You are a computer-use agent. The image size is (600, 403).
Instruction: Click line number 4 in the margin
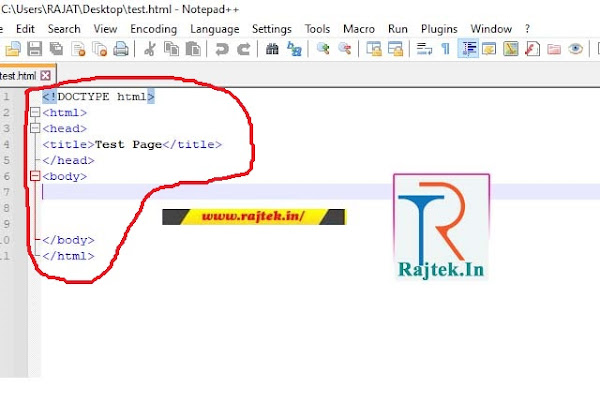(x=6, y=144)
